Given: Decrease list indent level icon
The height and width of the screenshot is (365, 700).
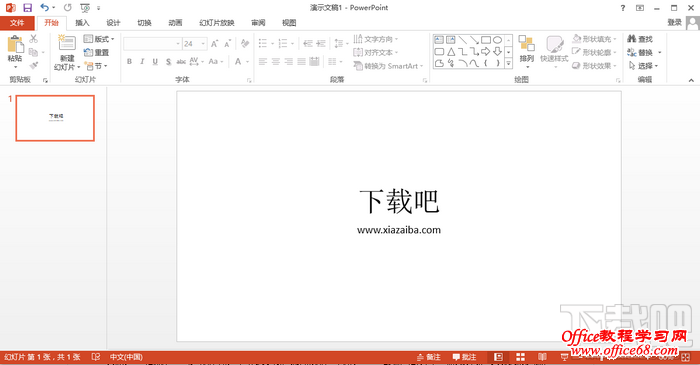Looking at the screenshot, I should (308, 43).
